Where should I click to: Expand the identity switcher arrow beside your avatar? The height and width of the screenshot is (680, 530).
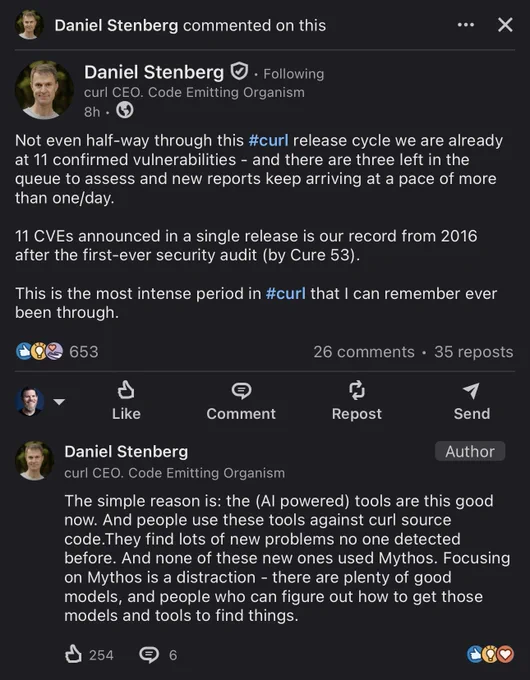pyautogui.click(x=59, y=402)
